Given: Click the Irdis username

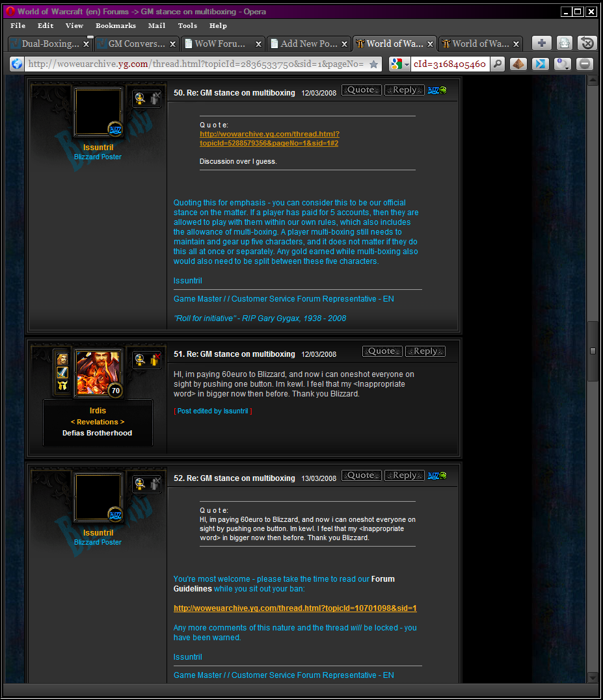Looking at the screenshot, I should pyautogui.click(x=98, y=411).
